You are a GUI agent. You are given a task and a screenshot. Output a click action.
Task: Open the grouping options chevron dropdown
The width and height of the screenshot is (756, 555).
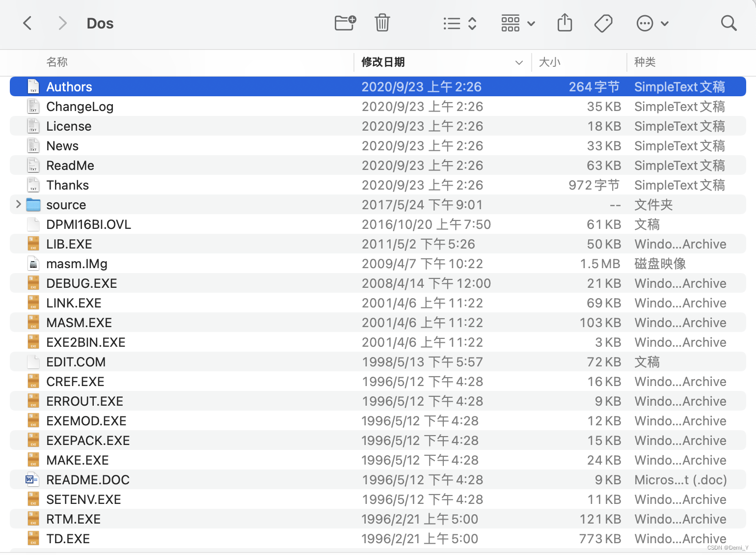point(531,23)
